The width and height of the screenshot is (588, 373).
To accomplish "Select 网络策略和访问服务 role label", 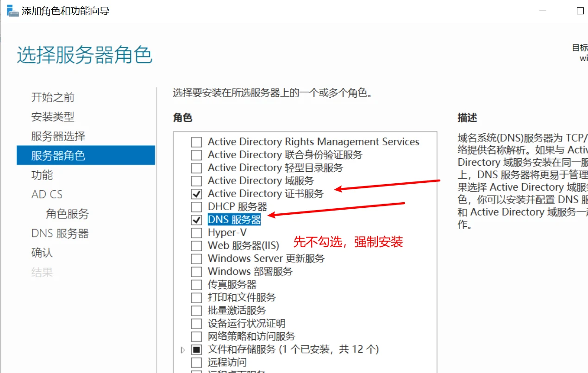I will pyautogui.click(x=251, y=336).
